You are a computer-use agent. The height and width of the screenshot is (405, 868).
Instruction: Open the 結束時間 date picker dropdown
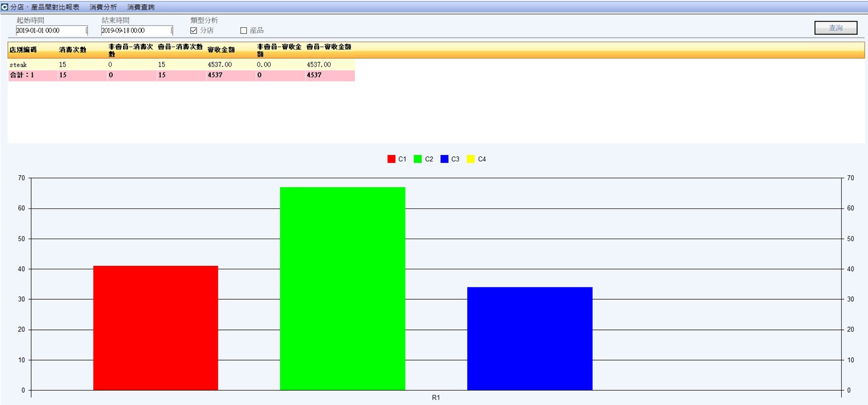tap(172, 31)
